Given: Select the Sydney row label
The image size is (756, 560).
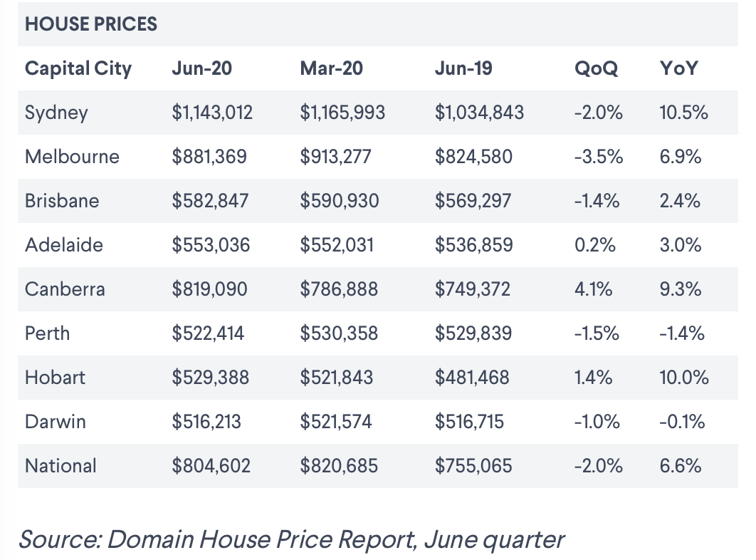Looking at the screenshot, I should (x=56, y=113).
